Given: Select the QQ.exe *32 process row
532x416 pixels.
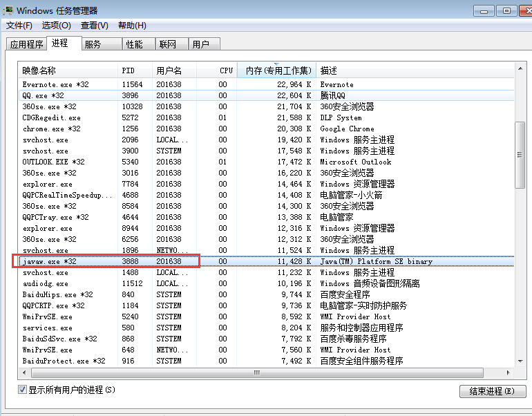Looking at the screenshot, I should (x=266, y=95).
